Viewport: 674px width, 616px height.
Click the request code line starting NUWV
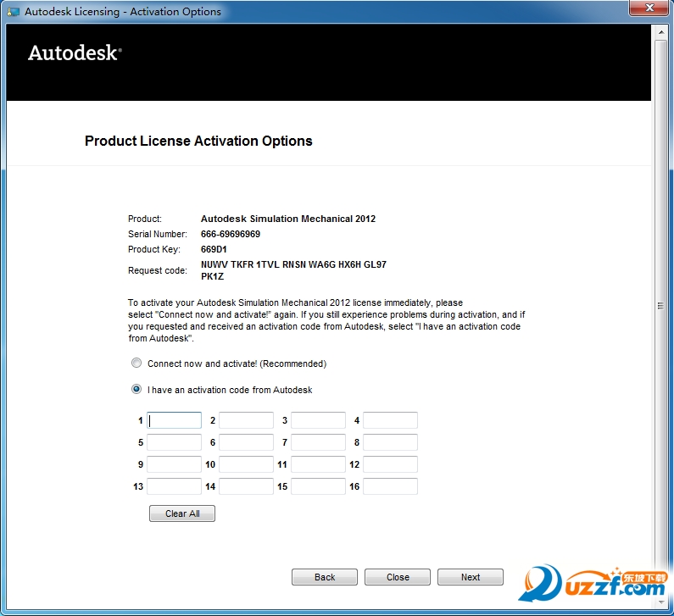click(293, 264)
